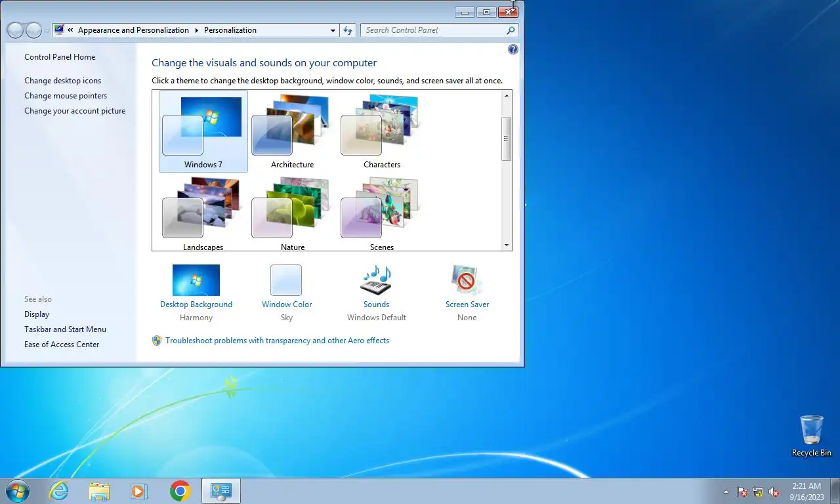
Task: Open the Window Color swatch
Action: pyautogui.click(x=286, y=280)
